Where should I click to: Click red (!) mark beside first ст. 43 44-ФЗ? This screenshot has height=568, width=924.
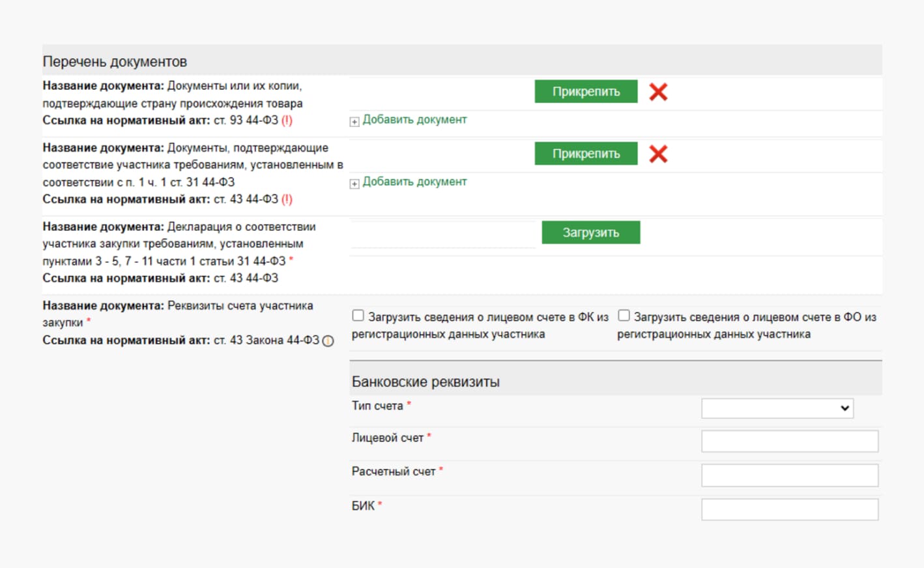click(x=287, y=200)
